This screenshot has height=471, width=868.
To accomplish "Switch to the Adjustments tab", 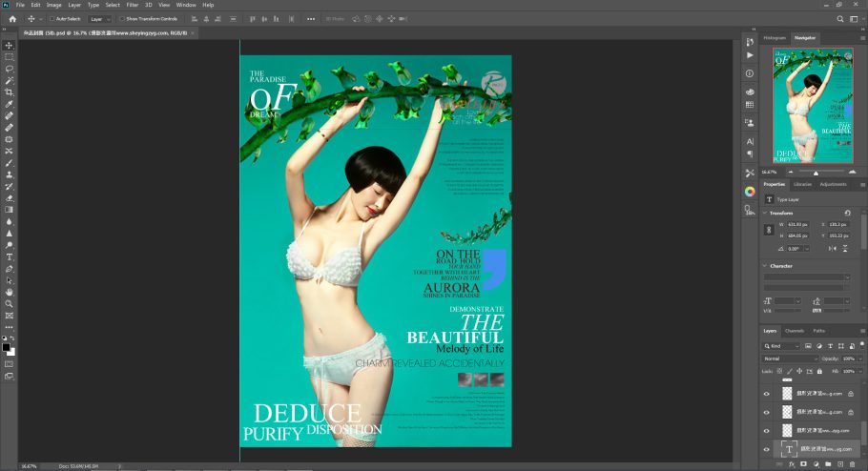I will (833, 184).
